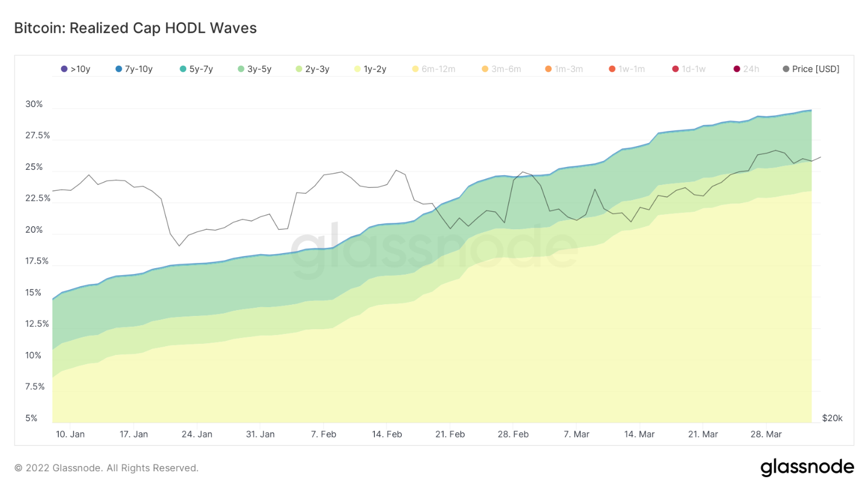Click the Glassnode copyright text
The image size is (868, 484).
coord(107,468)
